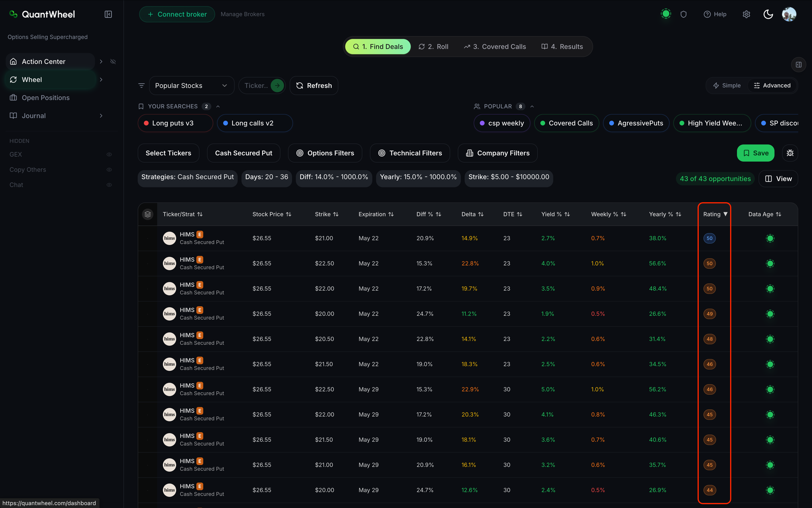Switch to the Roll tab
The height and width of the screenshot is (508, 812).
pyautogui.click(x=433, y=47)
